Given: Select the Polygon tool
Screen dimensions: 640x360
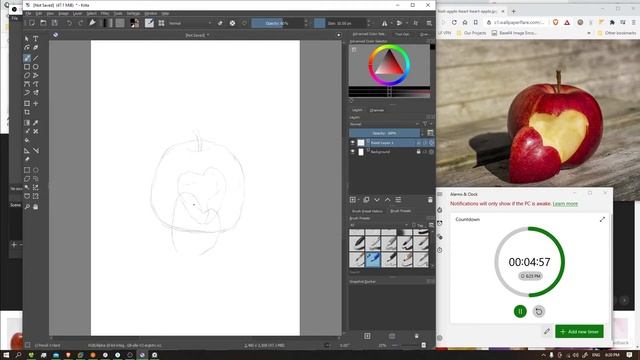Looking at the screenshot, I should [27, 76].
